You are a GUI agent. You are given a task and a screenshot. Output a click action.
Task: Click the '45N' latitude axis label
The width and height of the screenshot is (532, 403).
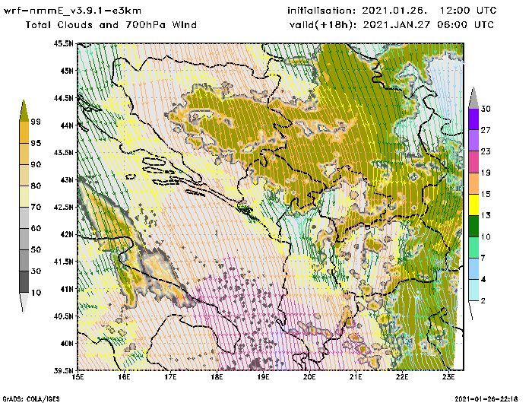67,71
